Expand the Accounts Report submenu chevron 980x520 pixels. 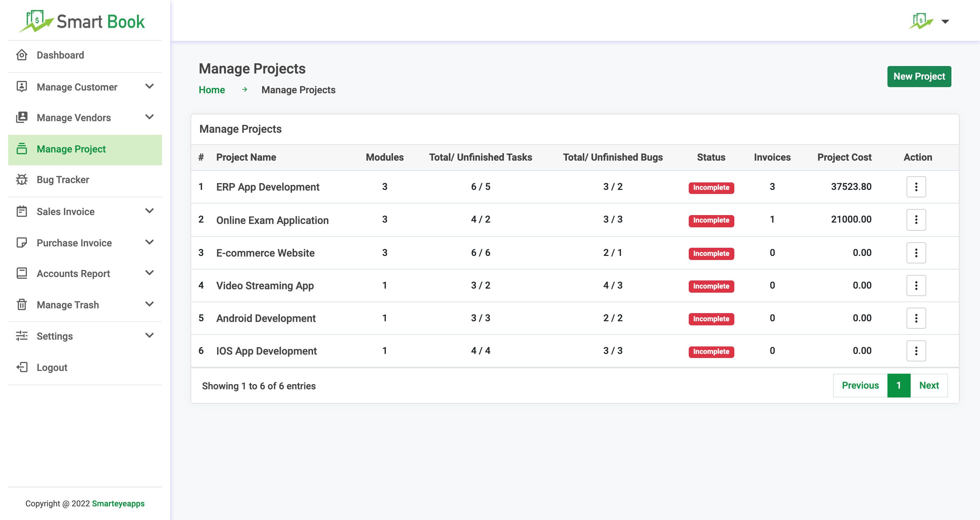tap(149, 273)
